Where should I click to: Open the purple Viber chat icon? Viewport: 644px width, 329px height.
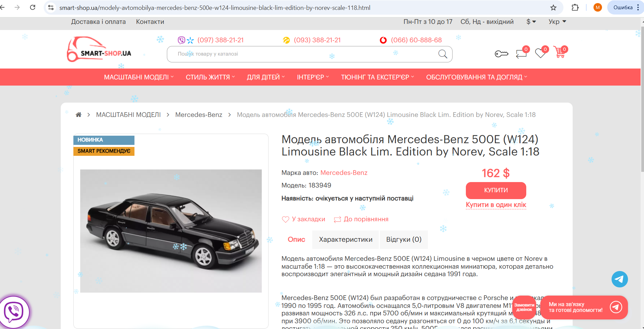(x=14, y=312)
